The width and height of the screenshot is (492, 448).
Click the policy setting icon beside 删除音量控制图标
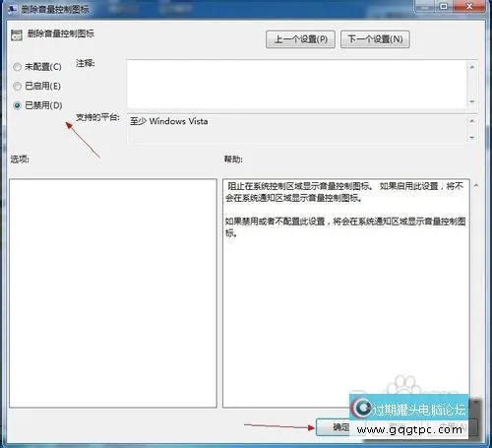coord(17,34)
